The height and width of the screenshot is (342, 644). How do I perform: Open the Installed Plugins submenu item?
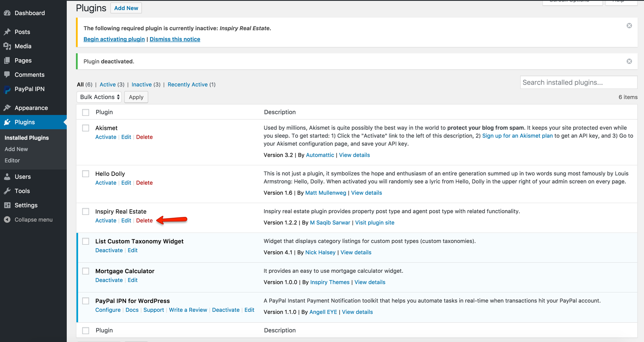click(x=27, y=138)
